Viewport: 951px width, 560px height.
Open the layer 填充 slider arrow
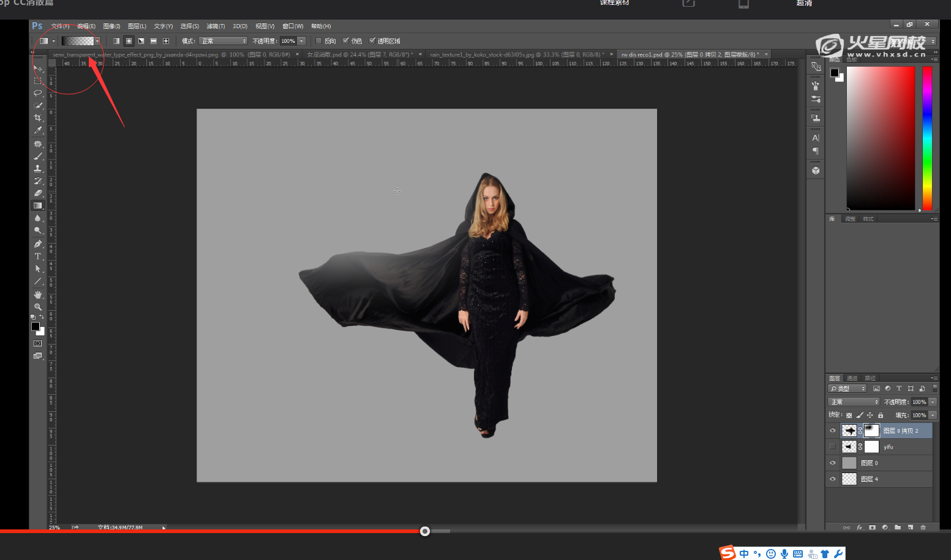tap(933, 415)
